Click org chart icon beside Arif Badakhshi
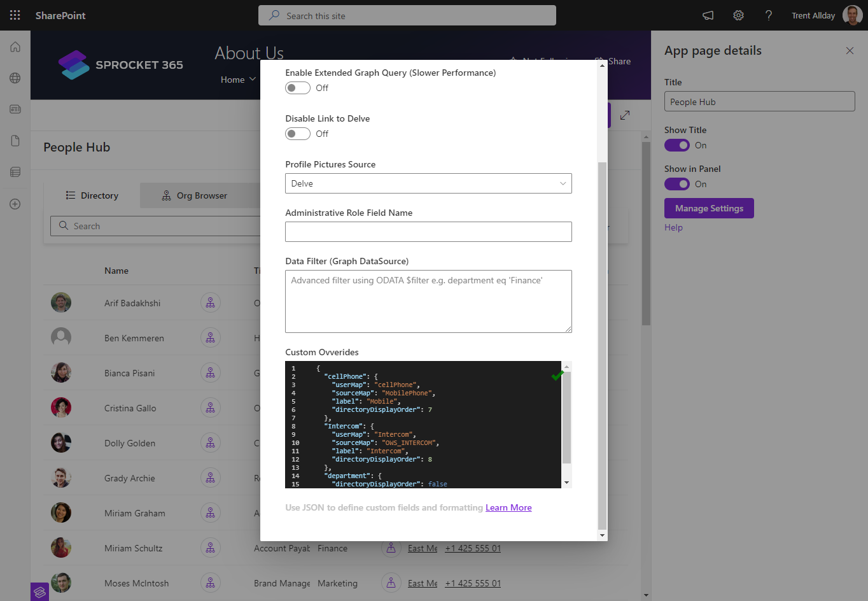868x601 pixels. coord(210,303)
